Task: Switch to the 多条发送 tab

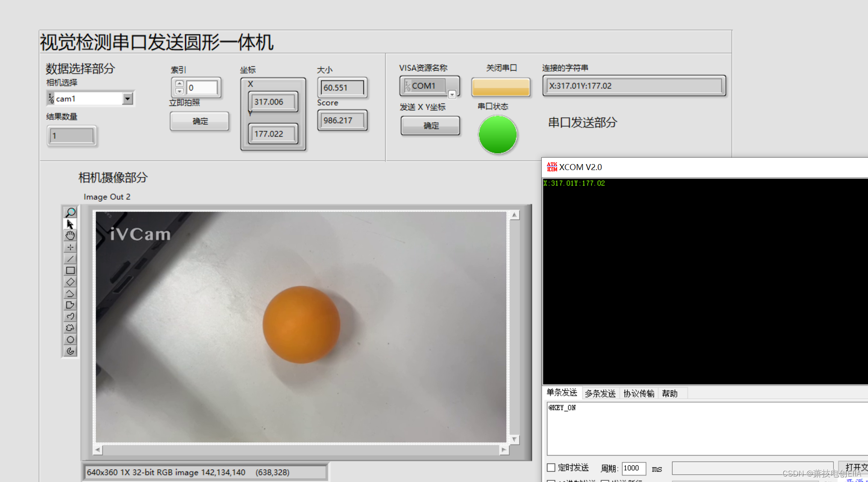Action: (x=600, y=394)
